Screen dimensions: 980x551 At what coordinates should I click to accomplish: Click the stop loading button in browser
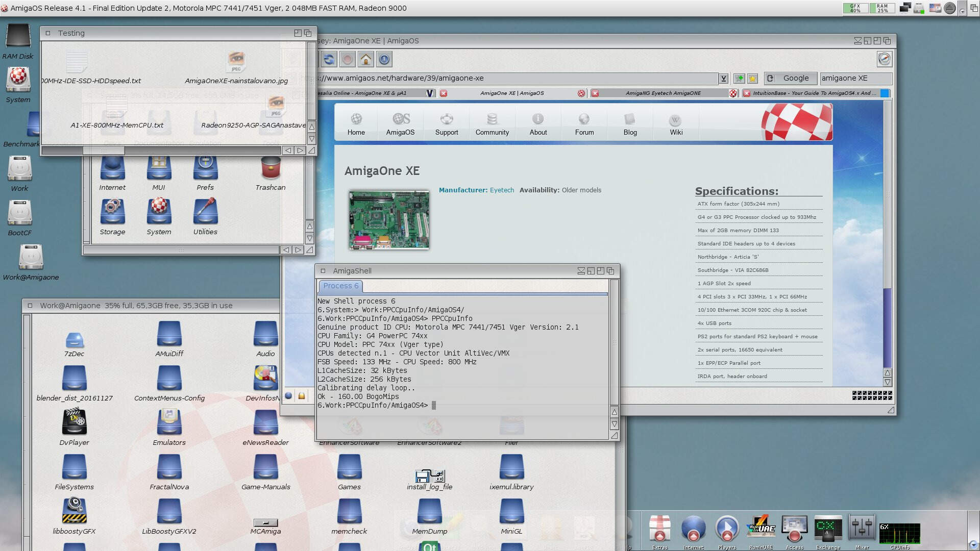tap(347, 60)
